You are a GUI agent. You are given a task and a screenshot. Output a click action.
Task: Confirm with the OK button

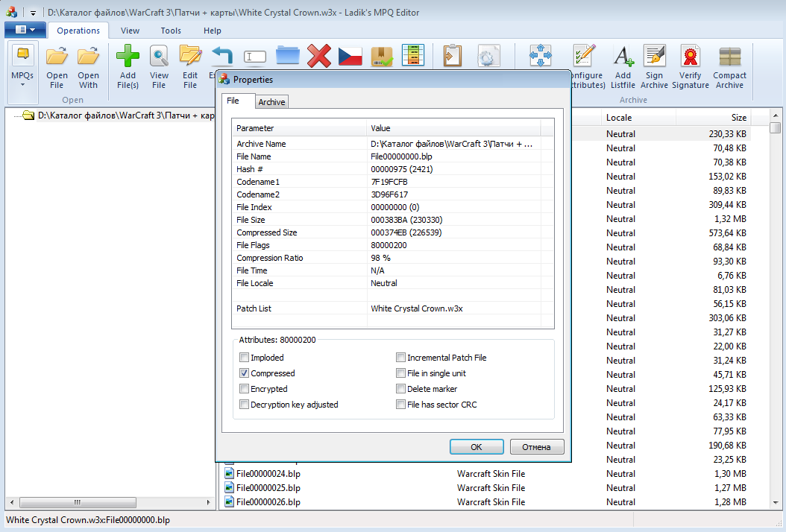[x=477, y=447]
